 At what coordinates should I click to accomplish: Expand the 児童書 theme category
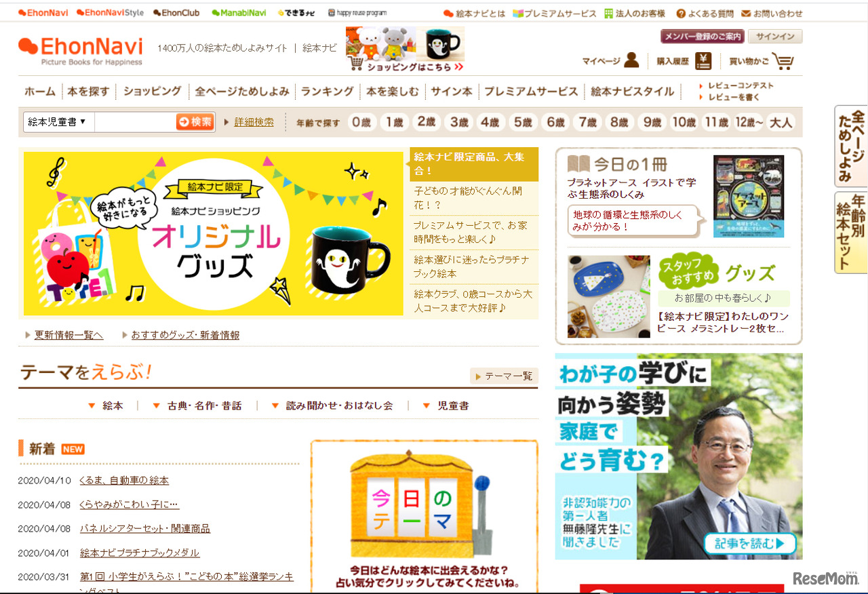(446, 405)
